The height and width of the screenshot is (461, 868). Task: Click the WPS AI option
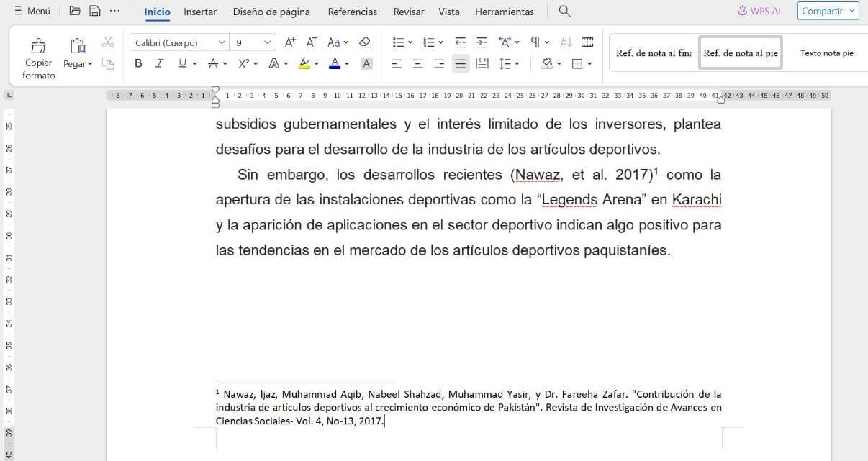point(759,11)
